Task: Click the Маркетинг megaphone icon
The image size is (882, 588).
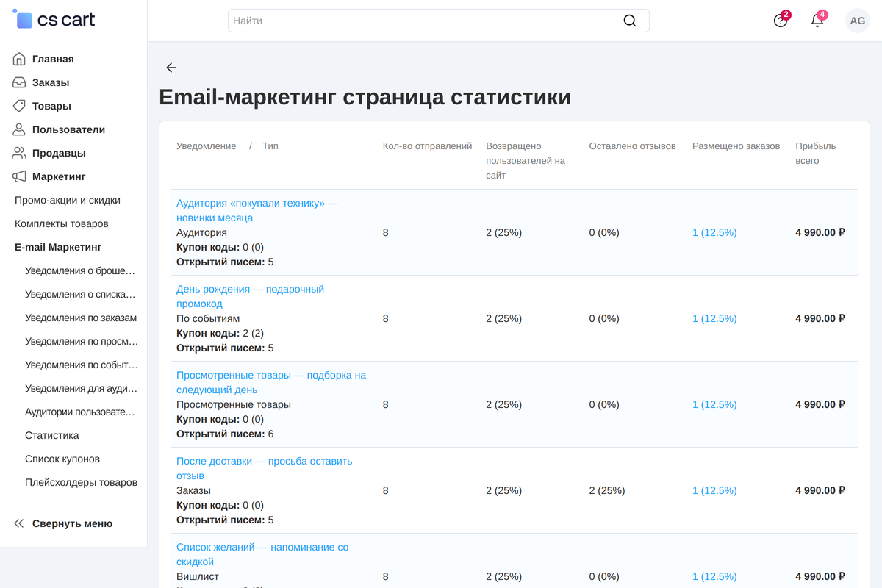Action: [x=19, y=176]
